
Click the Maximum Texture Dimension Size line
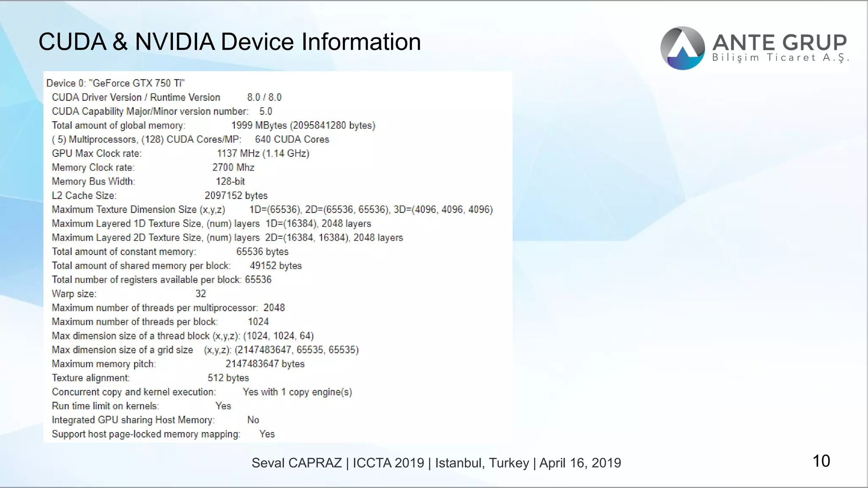[272, 210]
